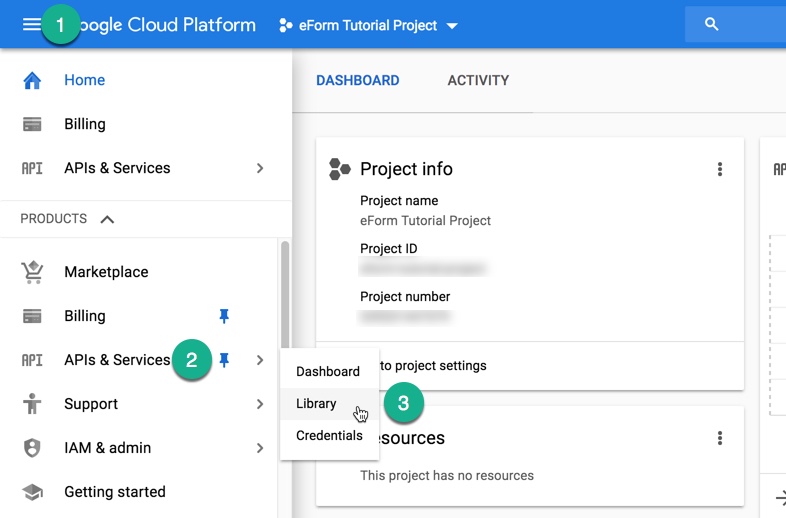Go to Home in sidebar

85,80
